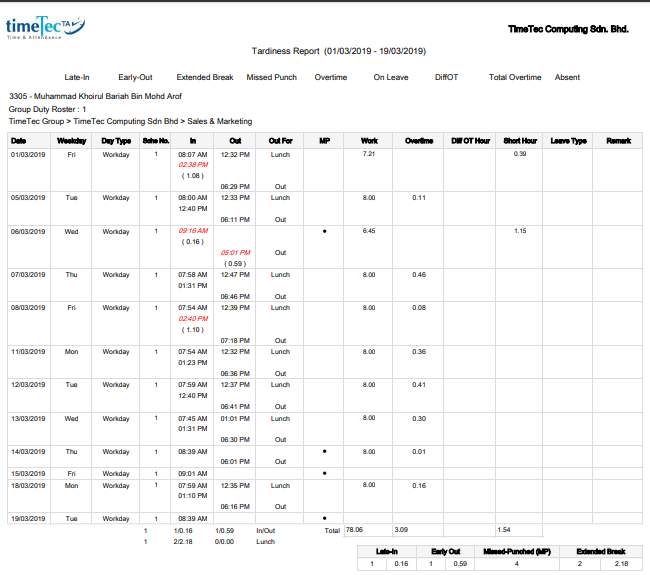Select employee 3305 - Muhammad Khoirul Bariah name line
The image size is (650, 575).
[x=95, y=96]
